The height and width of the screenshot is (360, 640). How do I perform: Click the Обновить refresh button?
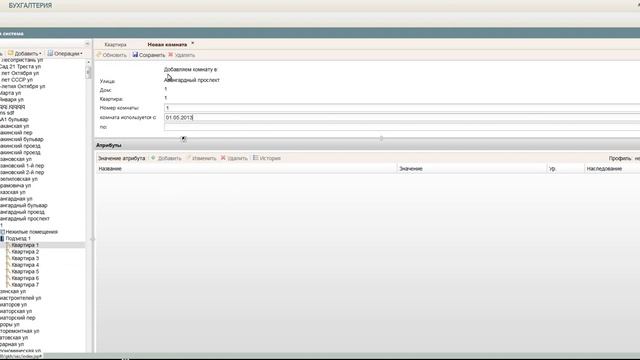point(112,55)
